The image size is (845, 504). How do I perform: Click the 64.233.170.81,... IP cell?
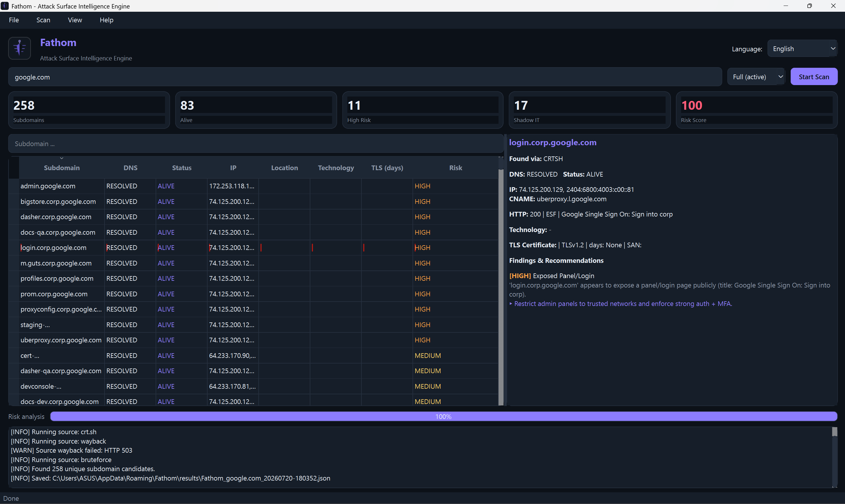coord(233,386)
